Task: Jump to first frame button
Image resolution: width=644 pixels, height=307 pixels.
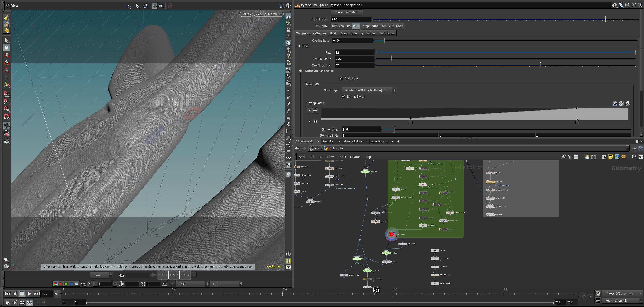Action: tap(8, 294)
